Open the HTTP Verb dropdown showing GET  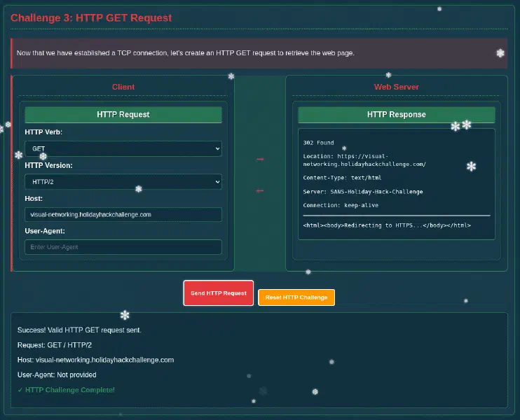[123, 148]
